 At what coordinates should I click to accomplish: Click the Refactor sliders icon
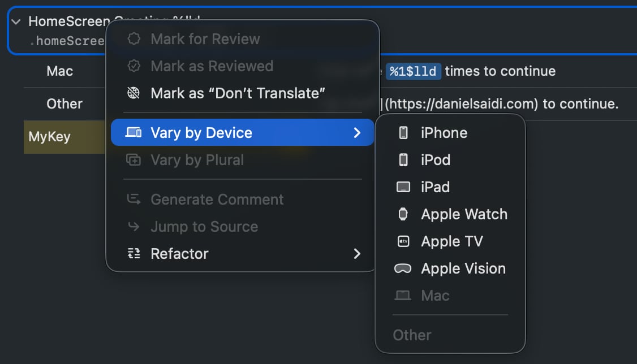click(x=134, y=253)
